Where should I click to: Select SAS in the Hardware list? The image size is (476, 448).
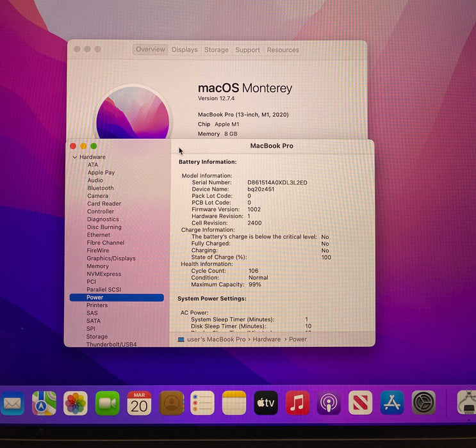pos(92,313)
